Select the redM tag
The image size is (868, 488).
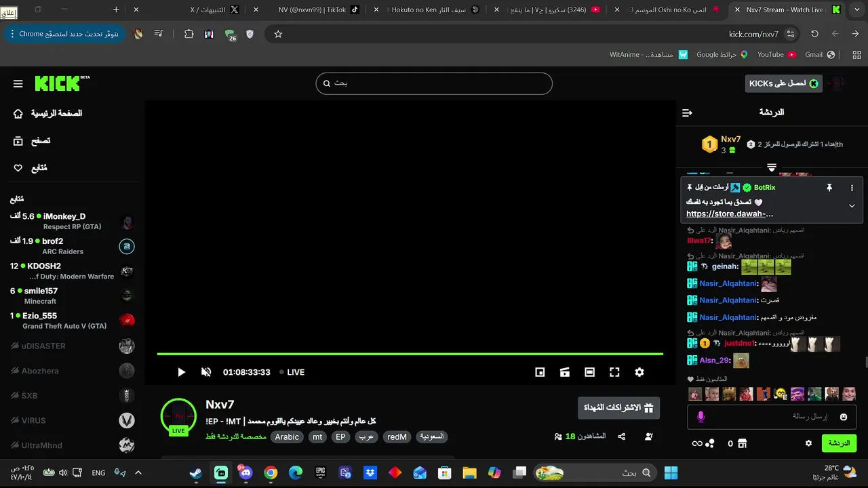(397, 437)
